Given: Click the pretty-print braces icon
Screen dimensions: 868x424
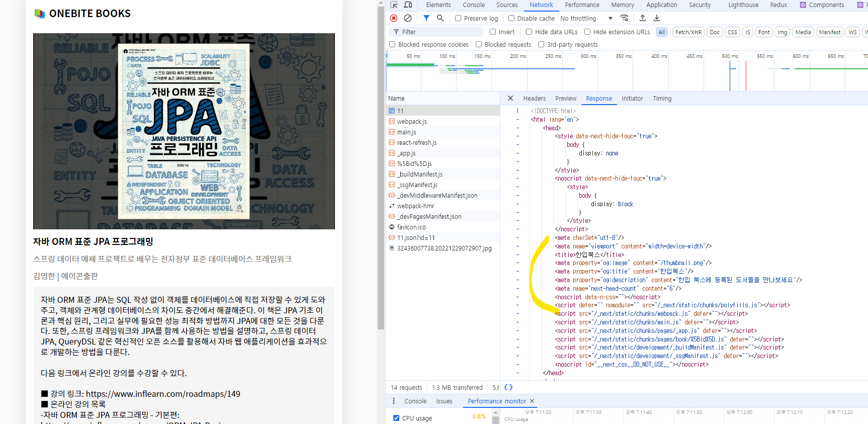Looking at the screenshot, I should 508,387.
